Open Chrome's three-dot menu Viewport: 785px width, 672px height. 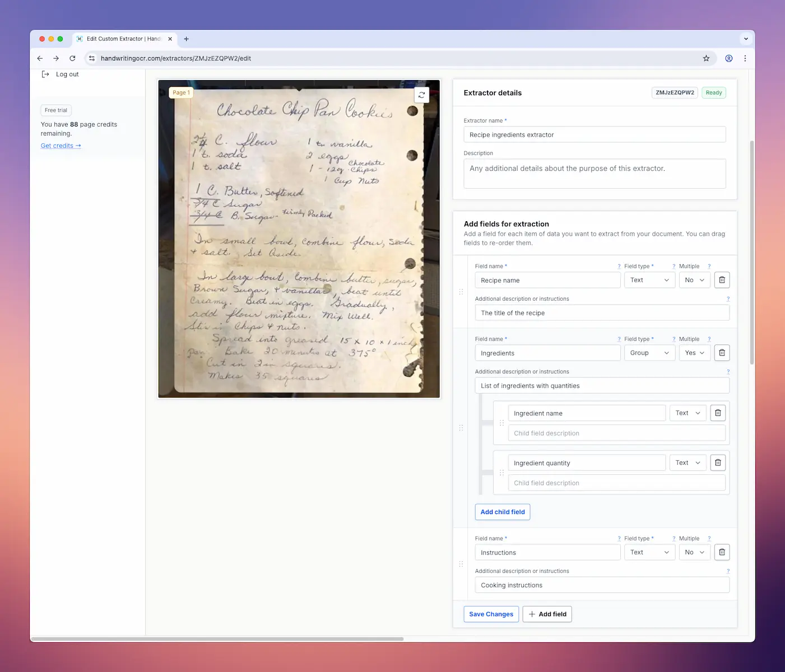tap(745, 58)
